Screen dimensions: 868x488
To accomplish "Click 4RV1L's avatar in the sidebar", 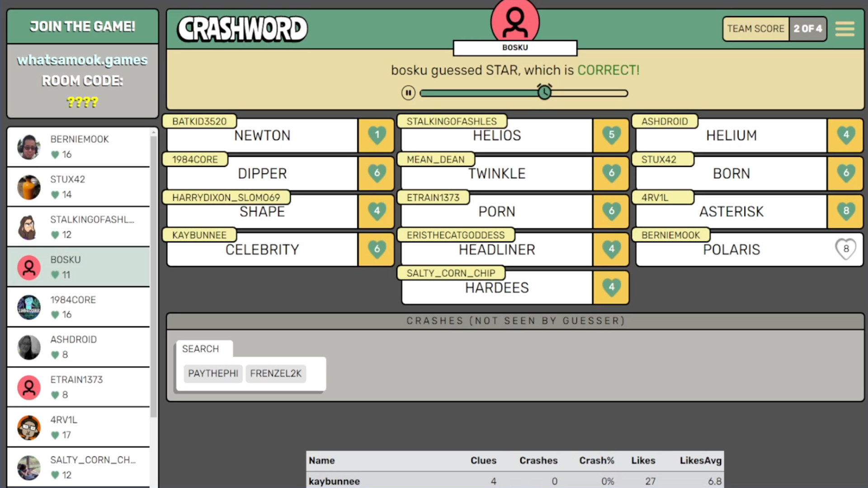I will tap(28, 427).
